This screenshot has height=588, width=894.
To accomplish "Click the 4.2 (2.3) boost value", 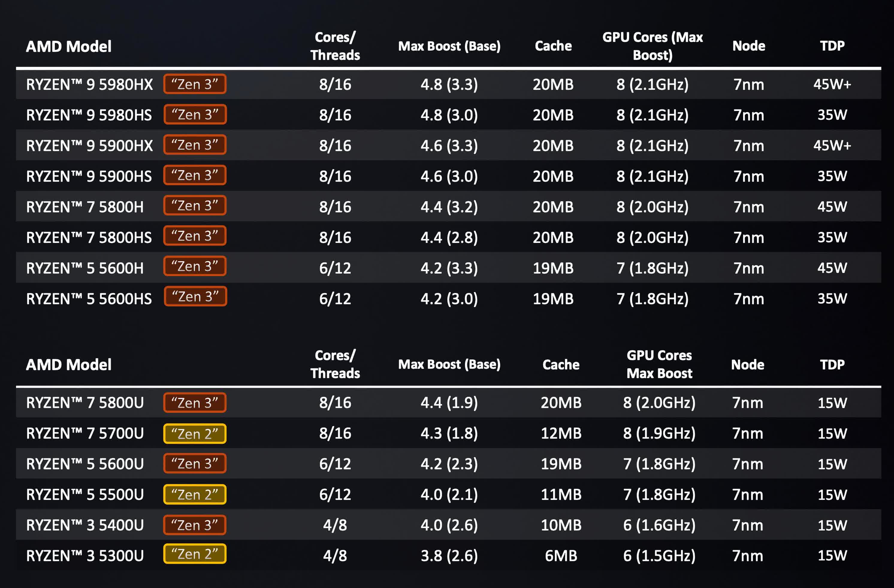I will 449,465.
